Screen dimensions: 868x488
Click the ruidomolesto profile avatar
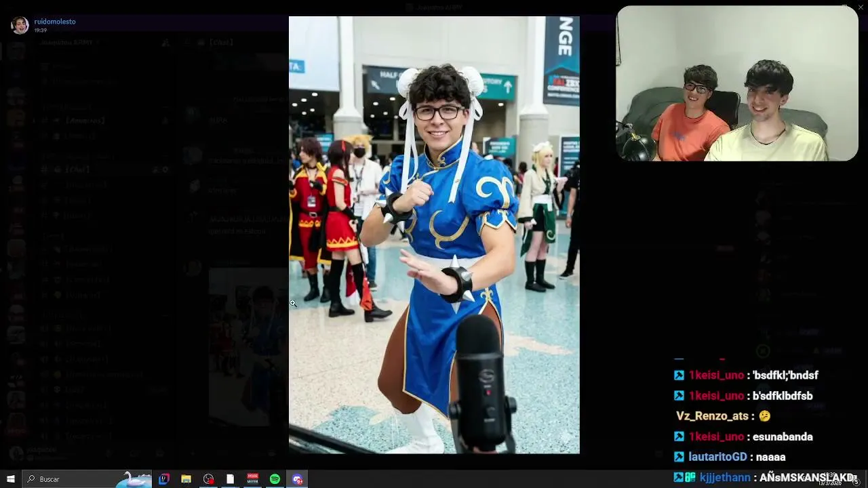pyautogui.click(x=20, y=25)
